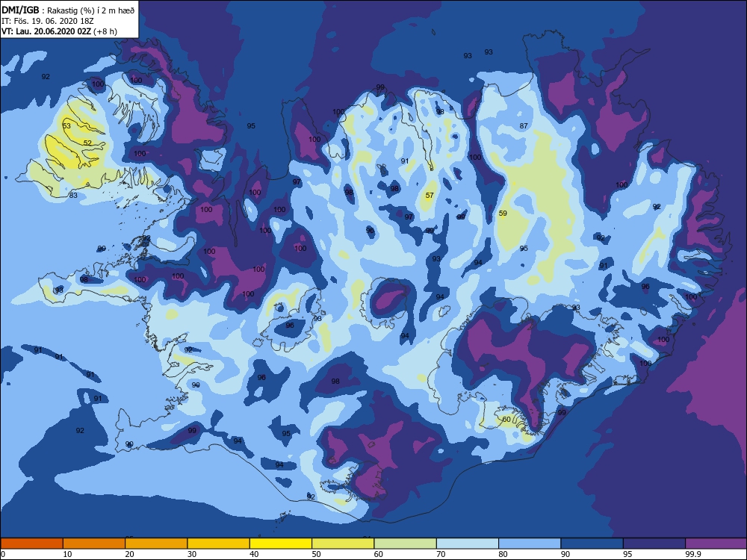Click the '57' humidity value on the map

(430, 195)
